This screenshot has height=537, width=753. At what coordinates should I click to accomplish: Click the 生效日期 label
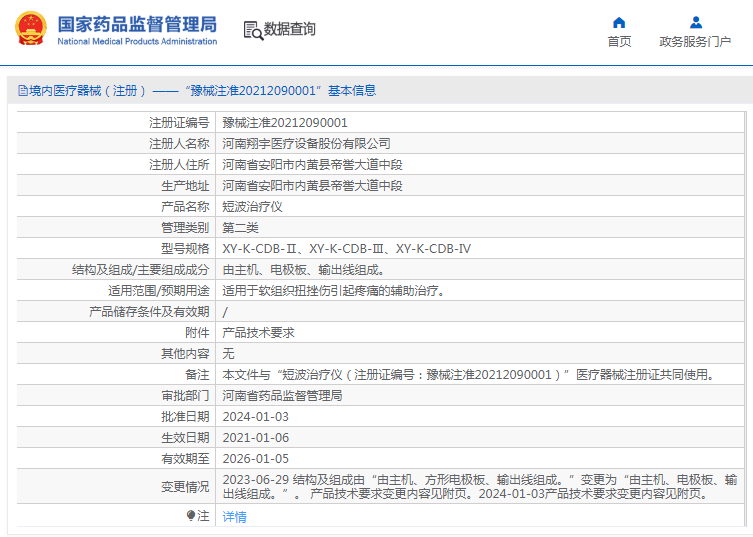185,438
